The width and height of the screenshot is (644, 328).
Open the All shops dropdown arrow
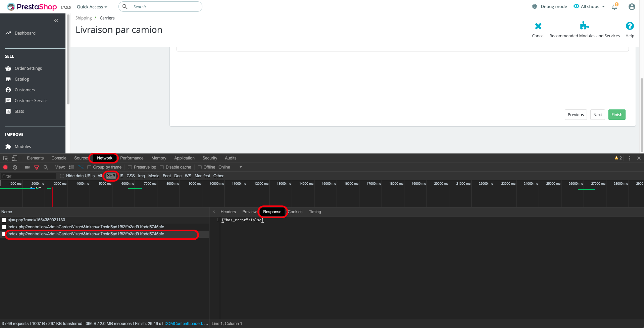coord(603,6)
